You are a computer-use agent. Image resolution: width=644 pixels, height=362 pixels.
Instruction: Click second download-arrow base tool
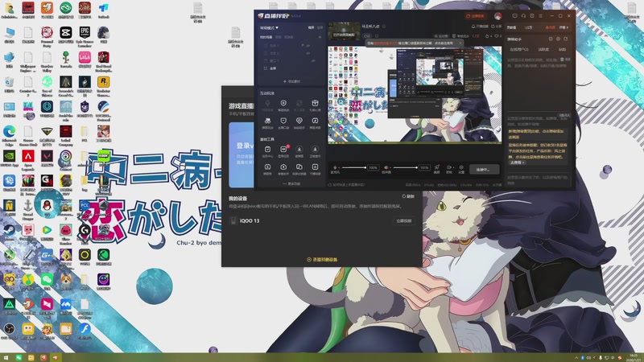(315, 151)
